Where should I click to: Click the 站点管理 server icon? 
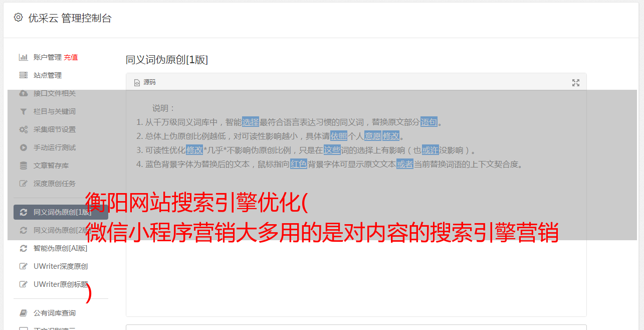[23, 75]
